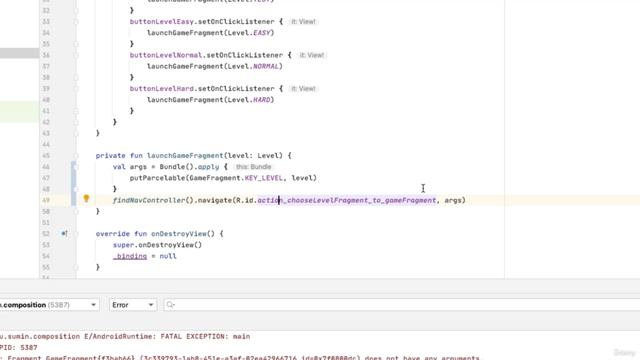The height and width of the screenshot is (360, 640).
Task: Click the 'it: View!' hint after buttonLevelHard
Action: [303, 89]
